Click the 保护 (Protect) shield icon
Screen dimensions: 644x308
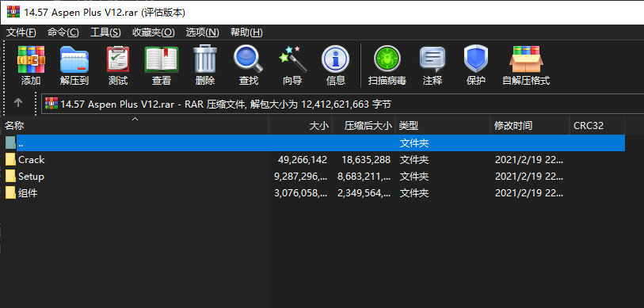point(476,59)
